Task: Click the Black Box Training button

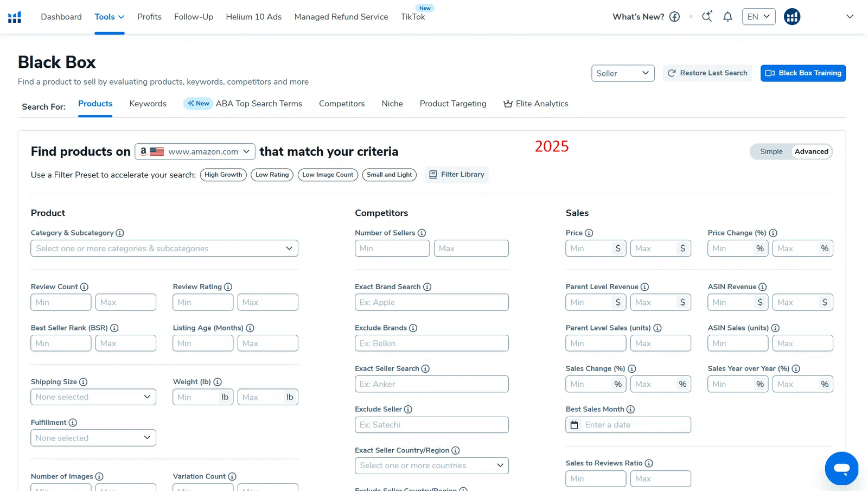Action: pyautogui.click(x=803, y=73)
